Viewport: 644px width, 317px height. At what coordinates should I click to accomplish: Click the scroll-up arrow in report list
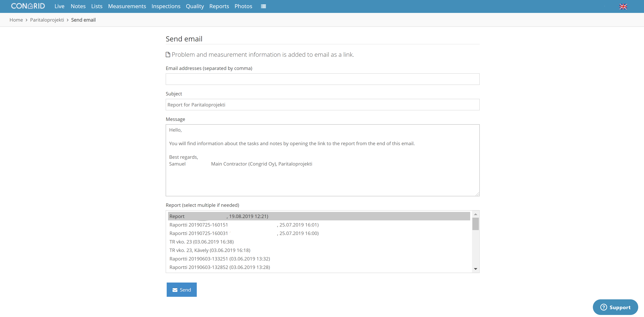click(475, 214)
